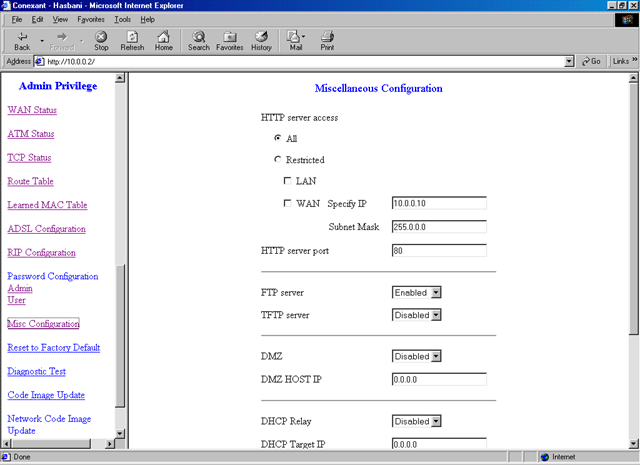Check the WAN checkbox
The image size is (640, 465).
click(x=287, y=203)
